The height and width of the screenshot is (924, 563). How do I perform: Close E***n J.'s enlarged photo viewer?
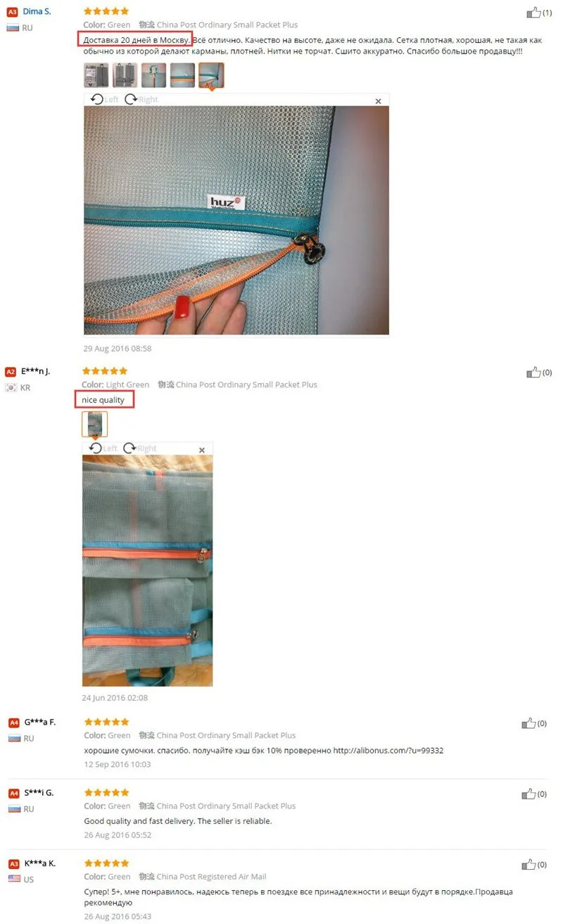(202, 450)
